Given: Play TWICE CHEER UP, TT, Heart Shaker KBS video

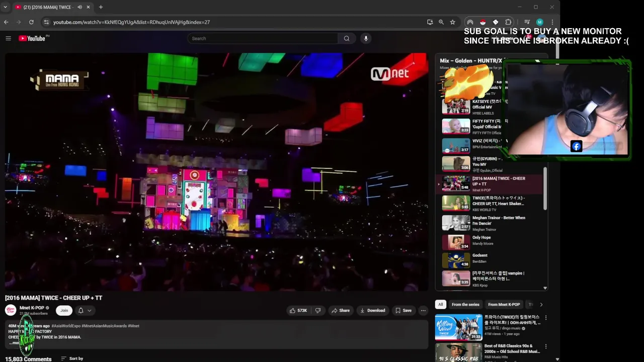Looking at the screenshot, I should click(489, 203).
